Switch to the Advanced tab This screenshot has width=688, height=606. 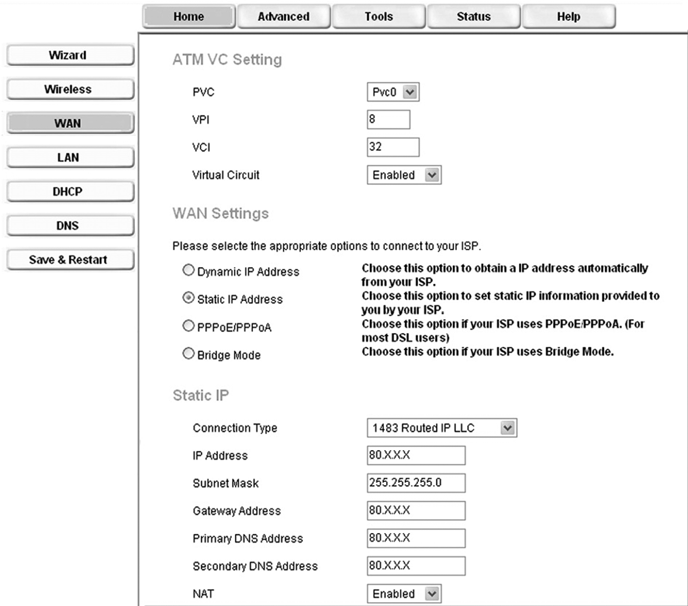tap(283, 16)
